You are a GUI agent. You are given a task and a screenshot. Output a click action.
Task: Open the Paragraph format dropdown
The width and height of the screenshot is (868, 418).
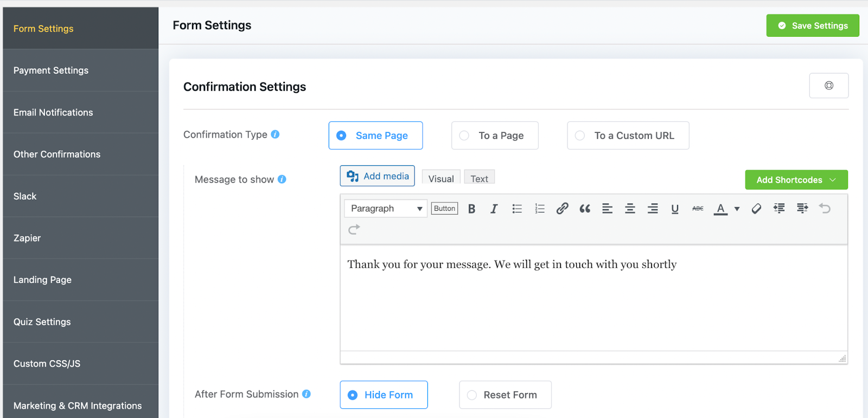pos(386,209)
